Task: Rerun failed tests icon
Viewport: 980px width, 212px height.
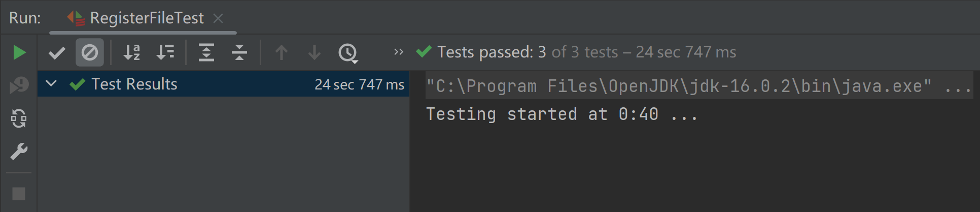Action: click(x=19, y=85)
